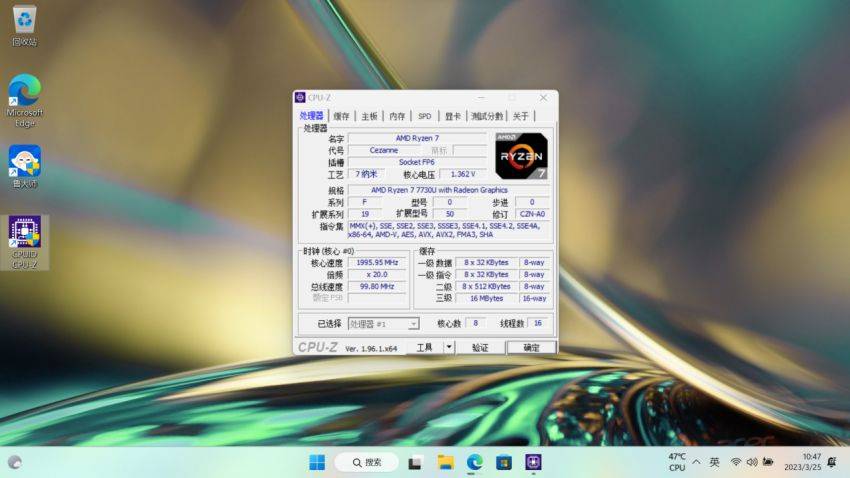
Task: Open Microsoft Store from the taskbar
Action: 504,462
